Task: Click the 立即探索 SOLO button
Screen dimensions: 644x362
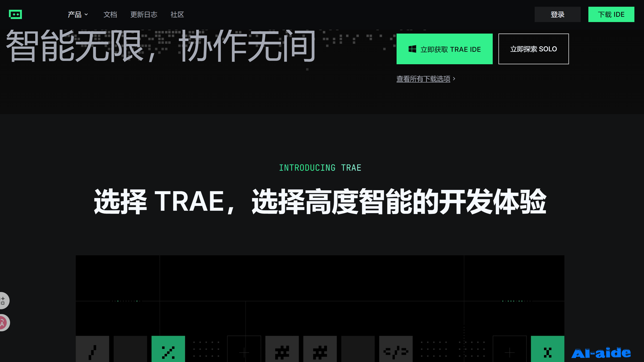Action: [533, 49]
